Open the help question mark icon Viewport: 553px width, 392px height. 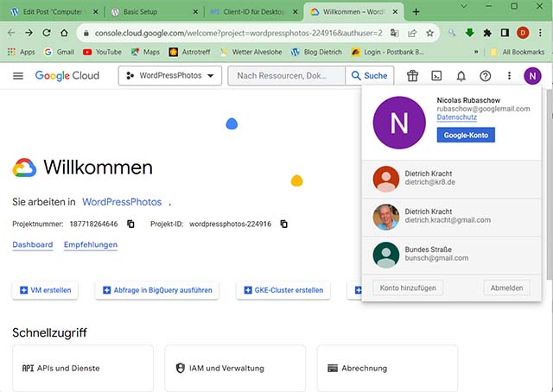(485, 76)
